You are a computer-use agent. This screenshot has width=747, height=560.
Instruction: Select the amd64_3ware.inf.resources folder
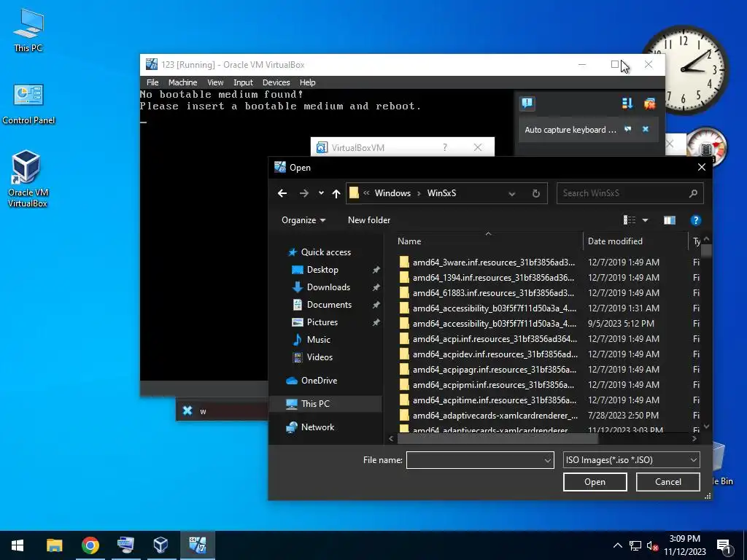point(494,262)
